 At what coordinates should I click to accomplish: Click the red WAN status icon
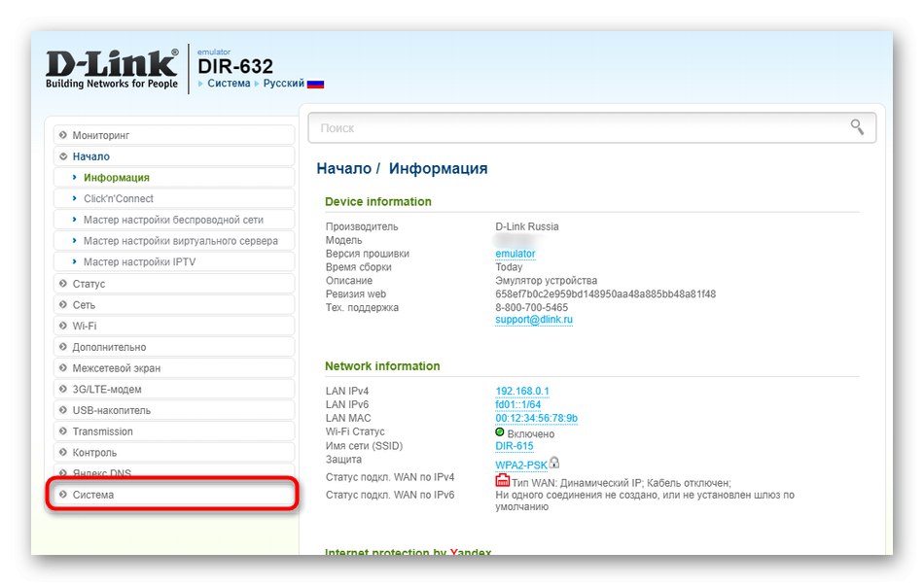(502, 481)
